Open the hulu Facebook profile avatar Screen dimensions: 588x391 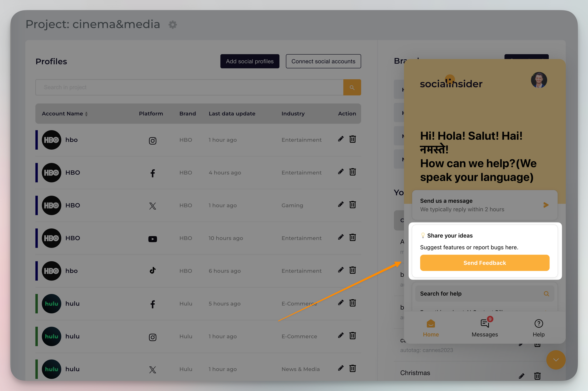(x=51, y=304)
